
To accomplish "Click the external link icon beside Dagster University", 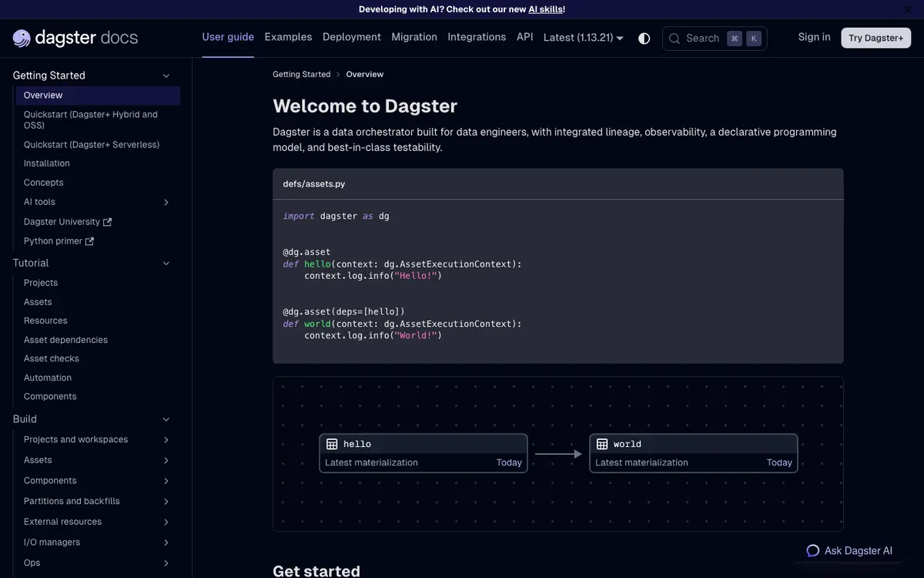I will click(107, 222).
